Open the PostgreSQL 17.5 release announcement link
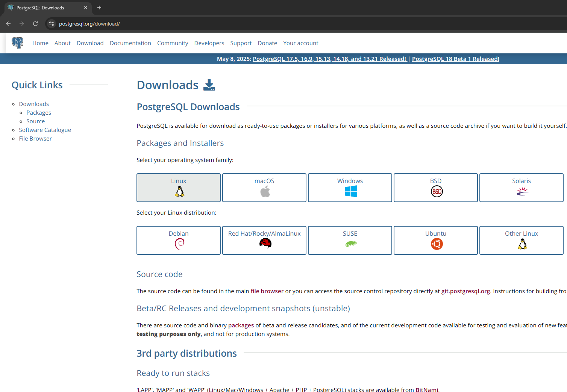The image size is (567, 392). tap(329, 59)
